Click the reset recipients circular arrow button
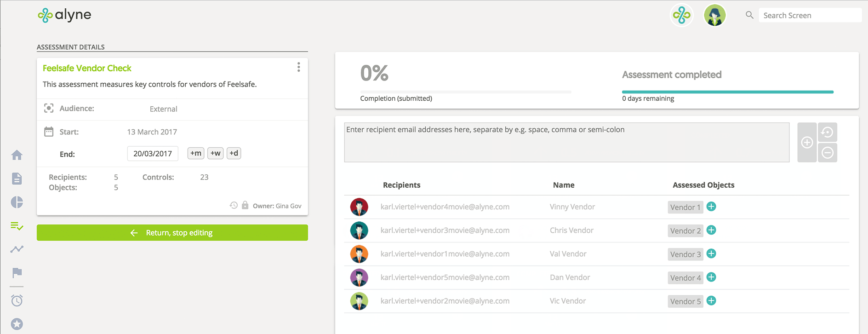The image size is (868, 334). (x=828, y=132)
